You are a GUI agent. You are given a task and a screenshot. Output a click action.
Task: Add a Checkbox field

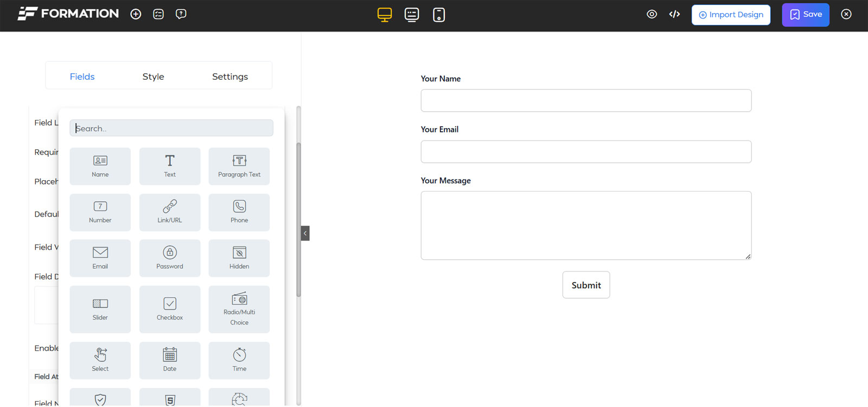170,309
